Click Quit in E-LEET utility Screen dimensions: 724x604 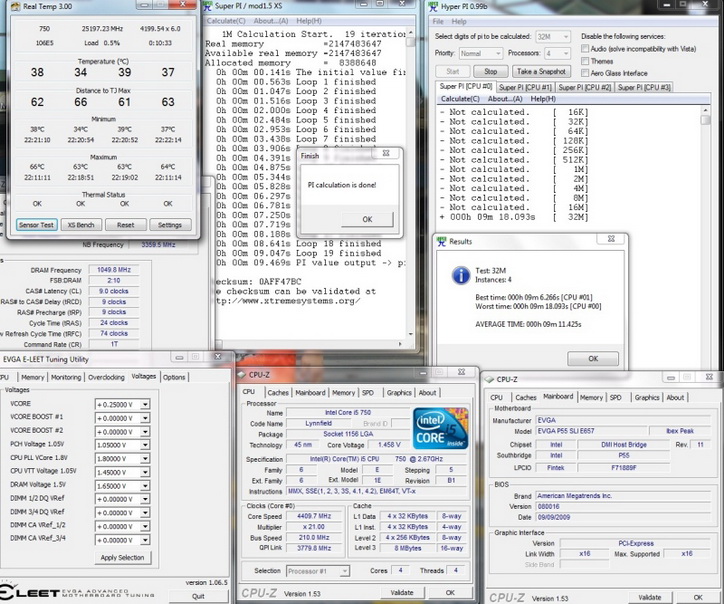tap(198, 596)
